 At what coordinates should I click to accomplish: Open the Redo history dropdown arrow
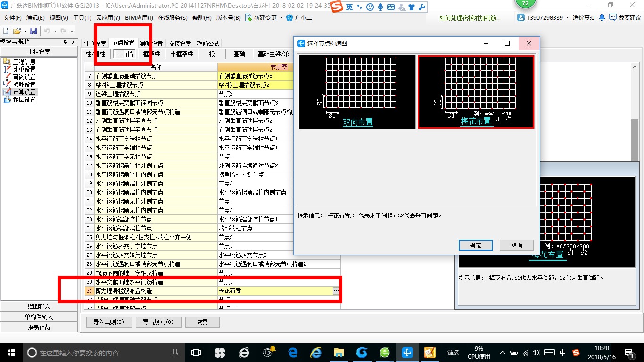[x=71, y=31]
